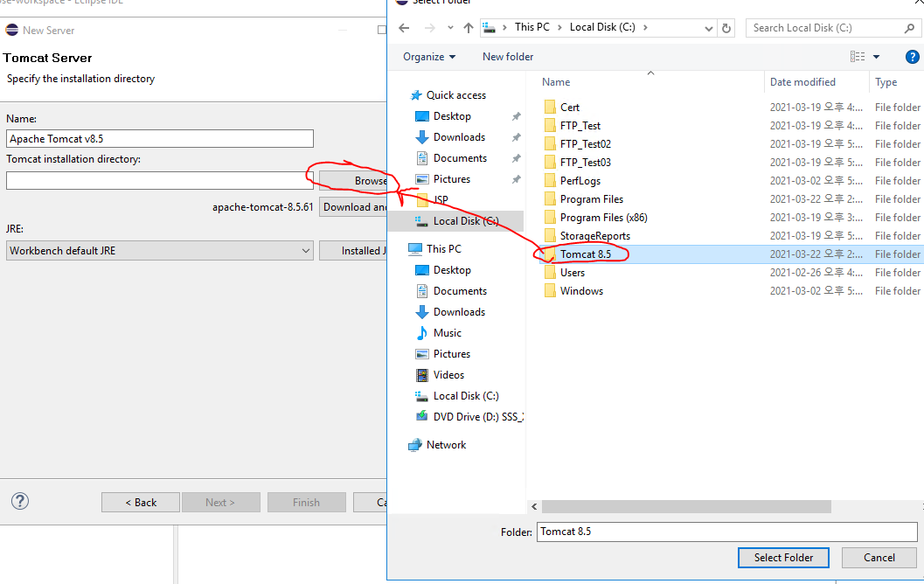Image resolution: width=924 pixels, height=584 pixels.
Task: Open Desktop under Quick access
Action: [452, 116]
